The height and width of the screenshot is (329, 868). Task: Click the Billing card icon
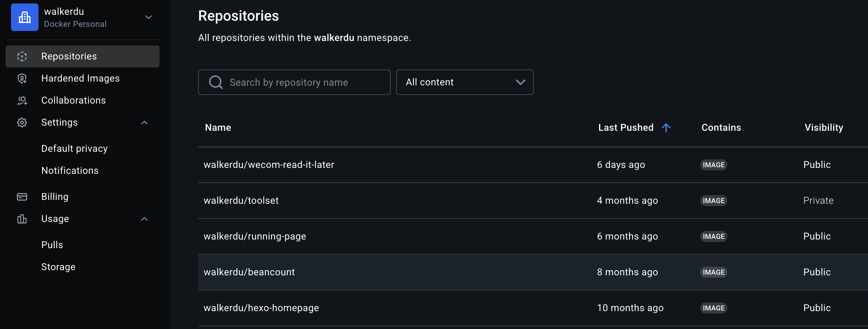pyautogui.click(x=22, y=197)
